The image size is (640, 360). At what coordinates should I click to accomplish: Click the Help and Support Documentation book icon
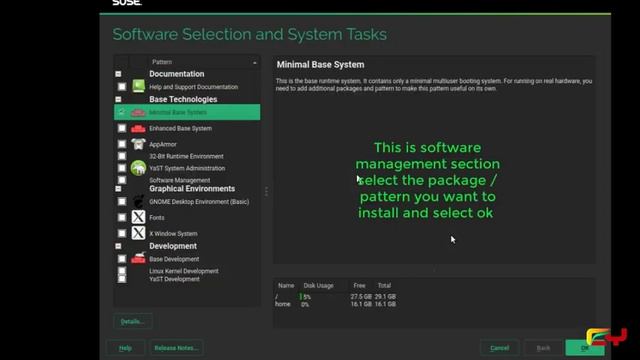click(138, 86)
